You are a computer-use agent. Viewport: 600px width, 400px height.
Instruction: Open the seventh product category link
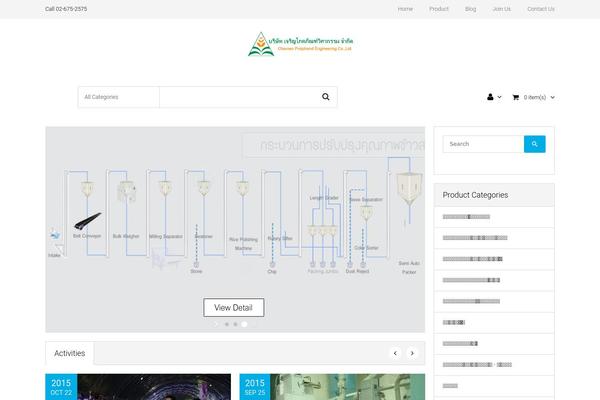[460, 343]
